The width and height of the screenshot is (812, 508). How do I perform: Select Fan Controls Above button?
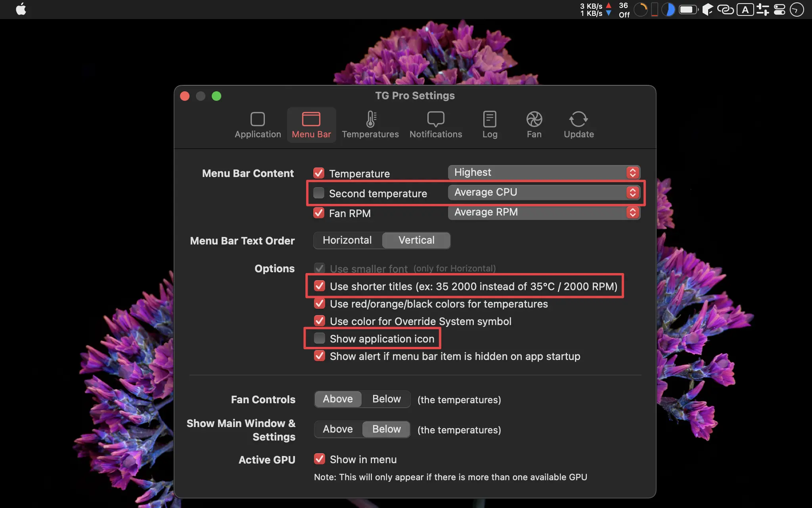point(337,398)
